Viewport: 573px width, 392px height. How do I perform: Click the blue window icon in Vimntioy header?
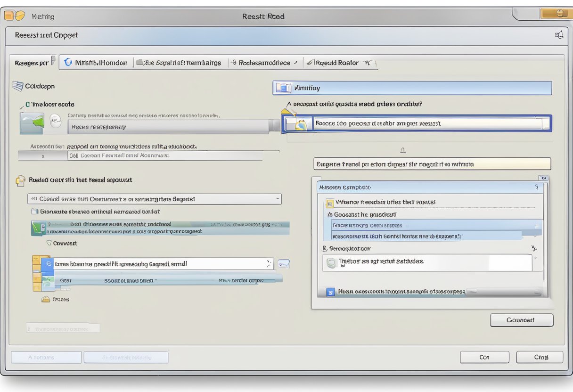(283, 88)
